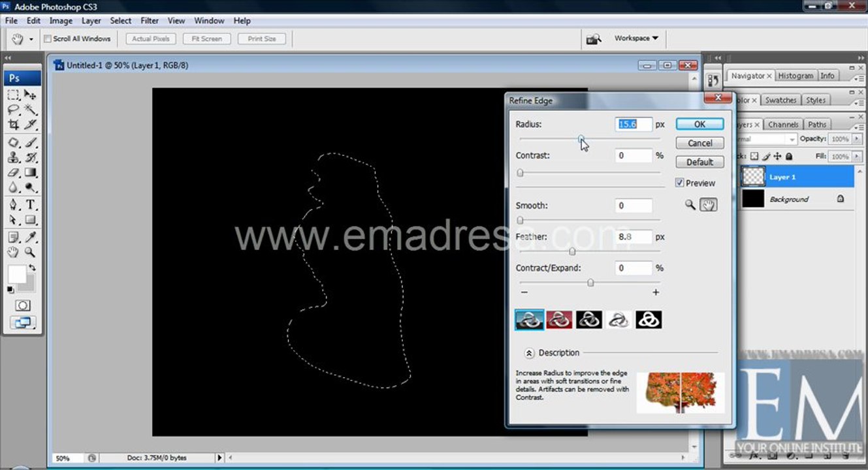The width and height of the screenshot is (868, 470).
Task: Click OK in Refine Edge
Action: (699, 124)
